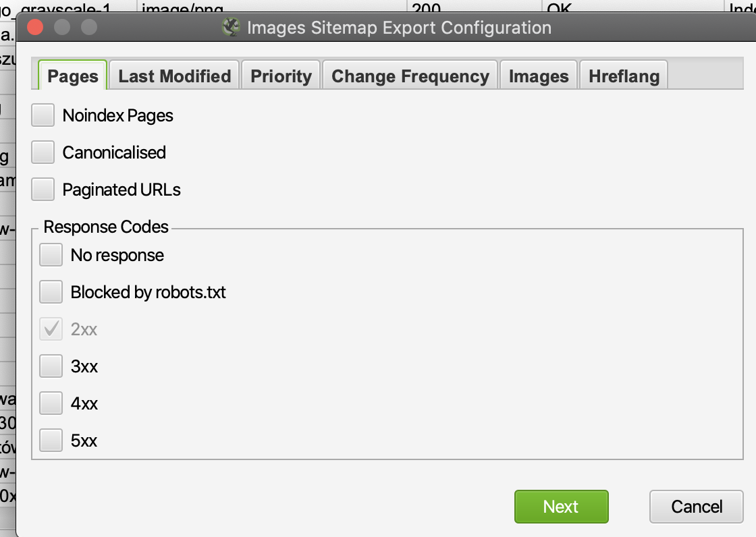Check the Paginated URLs option
Screen dimensions: 756x537
point(43,190)
